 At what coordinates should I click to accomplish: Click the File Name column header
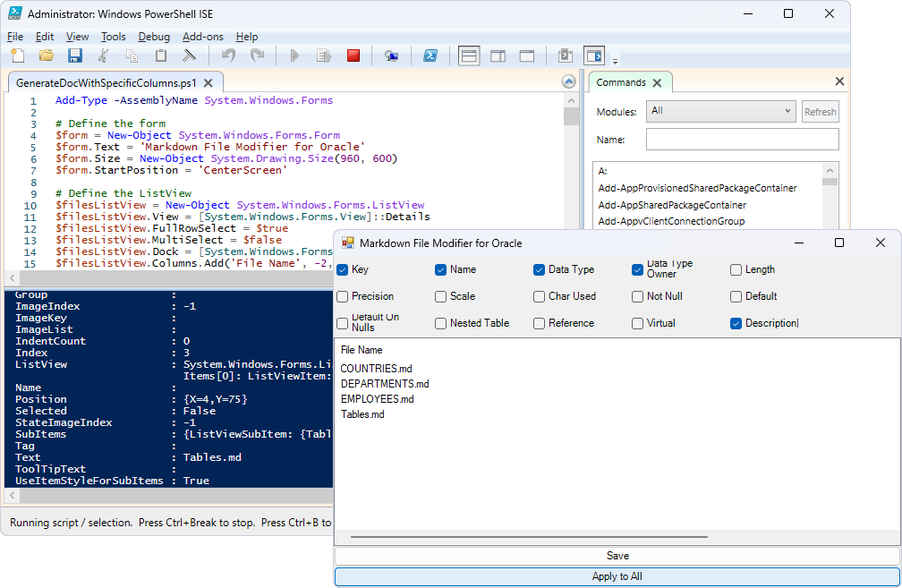362,350
